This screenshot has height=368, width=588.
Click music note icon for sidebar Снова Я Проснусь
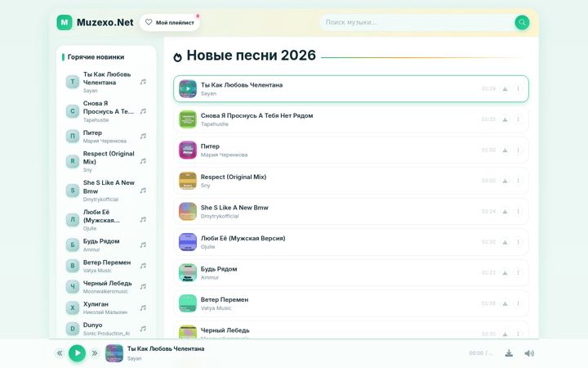(x=143, y=111)
